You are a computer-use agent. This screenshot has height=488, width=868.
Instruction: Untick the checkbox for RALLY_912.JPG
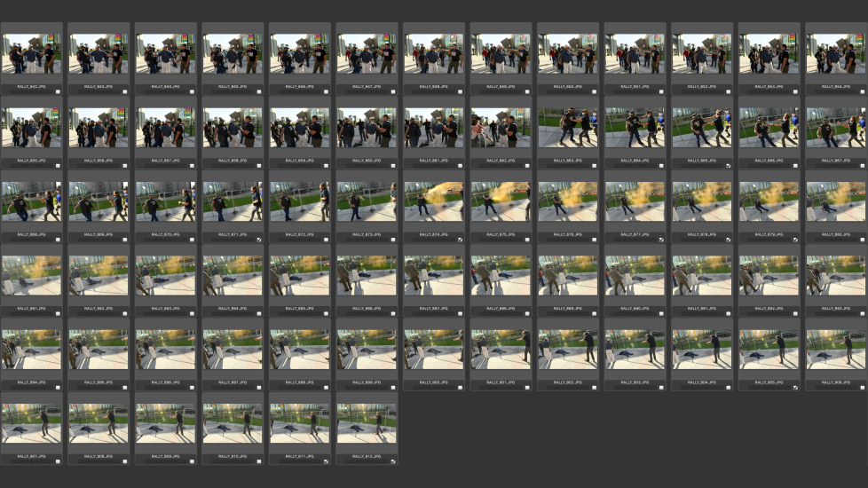393,461
